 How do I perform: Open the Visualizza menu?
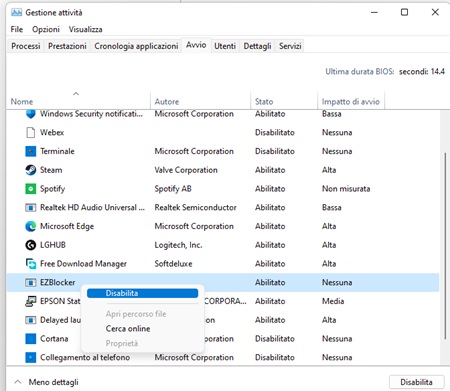click(85, 29)
